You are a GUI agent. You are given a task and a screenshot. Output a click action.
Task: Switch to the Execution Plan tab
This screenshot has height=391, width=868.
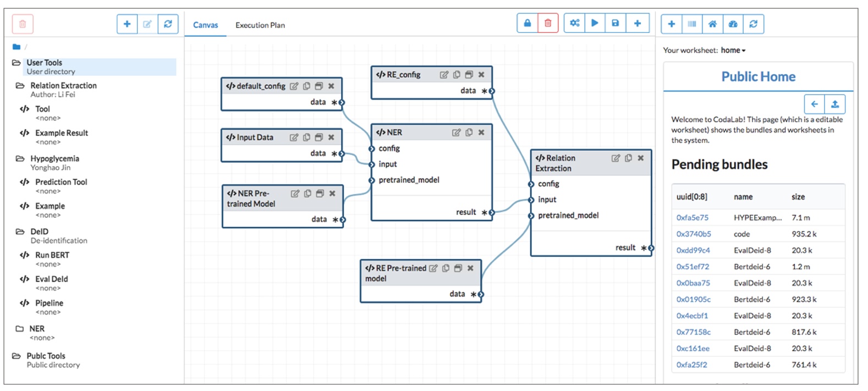260,25
